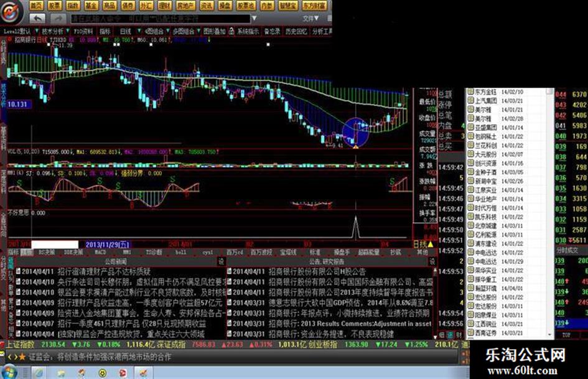Open the 指标 indicator toolbar item
This screenshot has width=588, height=379.
pos(105,32)
